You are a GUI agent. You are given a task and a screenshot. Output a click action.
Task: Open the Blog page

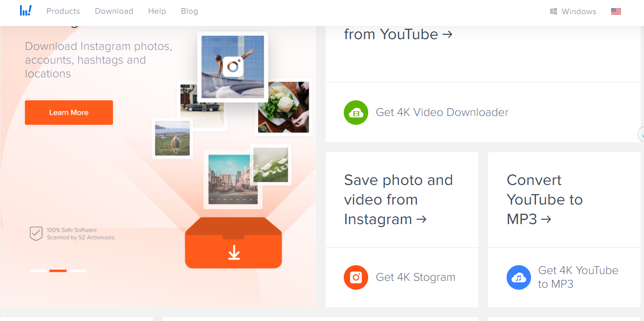(189, 11)
